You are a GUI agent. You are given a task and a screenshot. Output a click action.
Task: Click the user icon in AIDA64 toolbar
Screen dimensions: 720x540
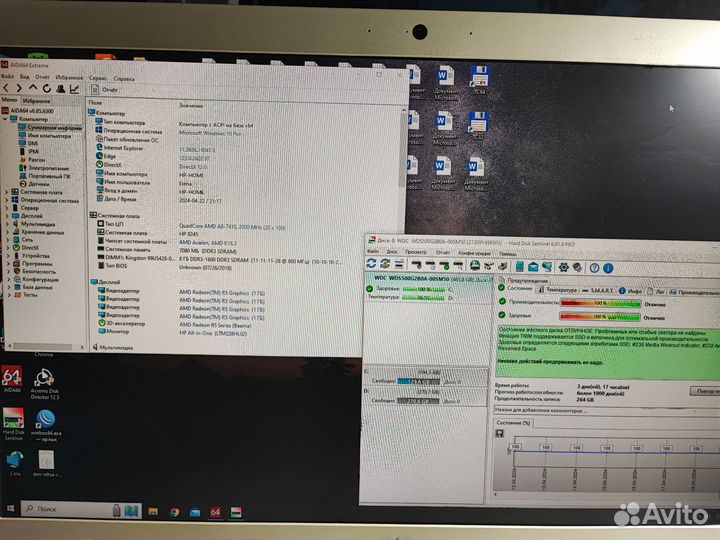pos(60,88)
